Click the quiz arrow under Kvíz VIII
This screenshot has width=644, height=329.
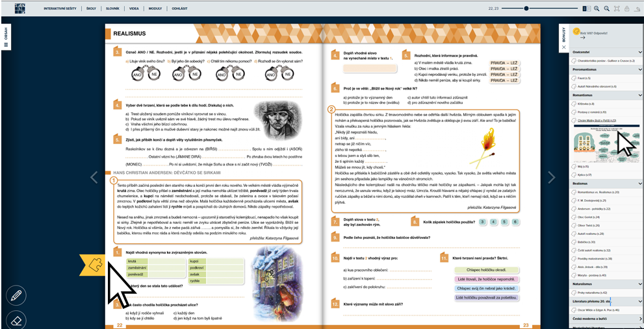click(x=582, y=38)
